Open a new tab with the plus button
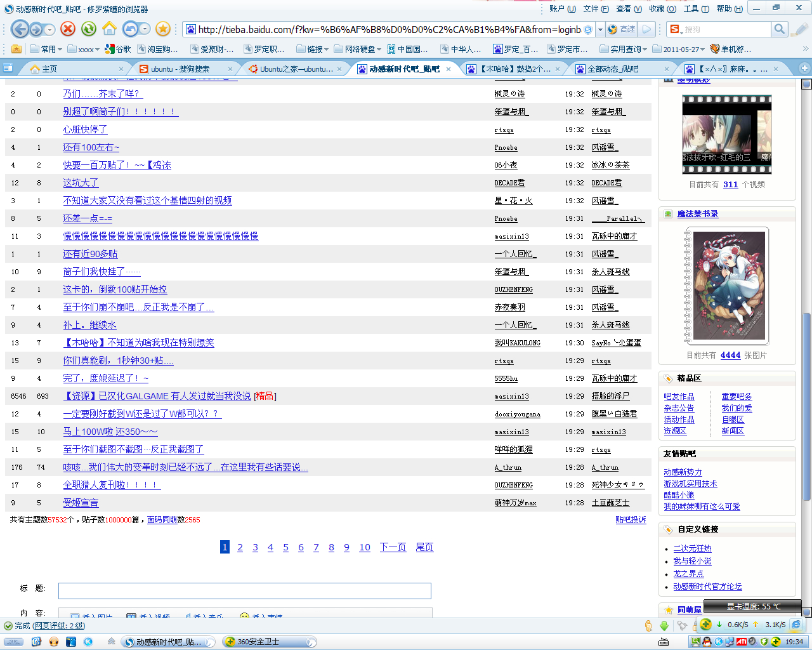The height and width of the screenshot is (650, 812). point(804,68)
